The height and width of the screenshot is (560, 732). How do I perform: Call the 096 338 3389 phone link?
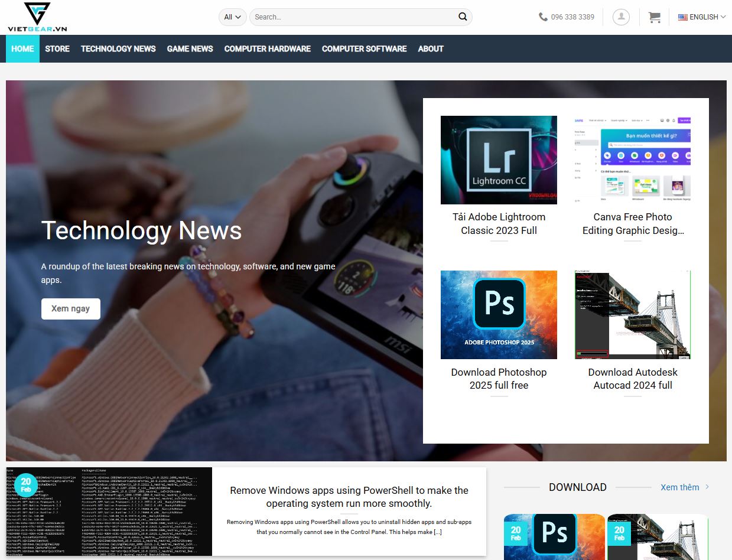572,17
